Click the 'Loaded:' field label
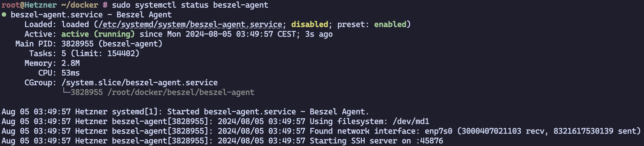This screenshot has width=644, height=146. tap(40, 25)
